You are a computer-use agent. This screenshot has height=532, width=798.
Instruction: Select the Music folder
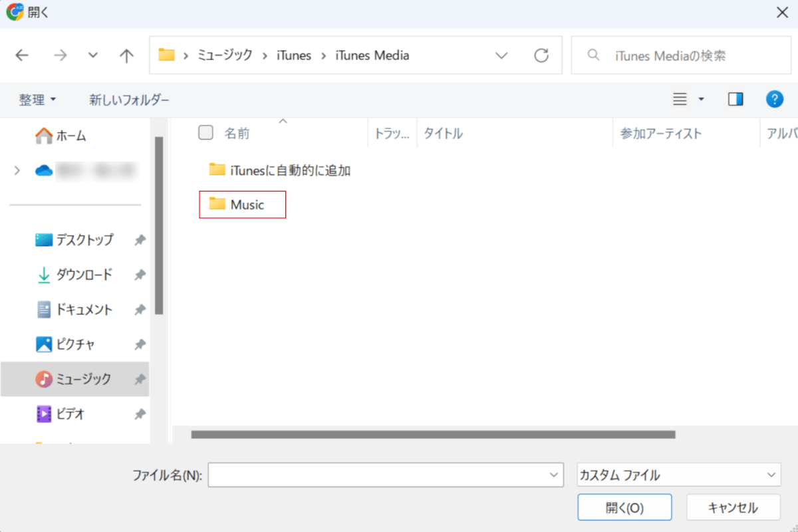[243, 204]
